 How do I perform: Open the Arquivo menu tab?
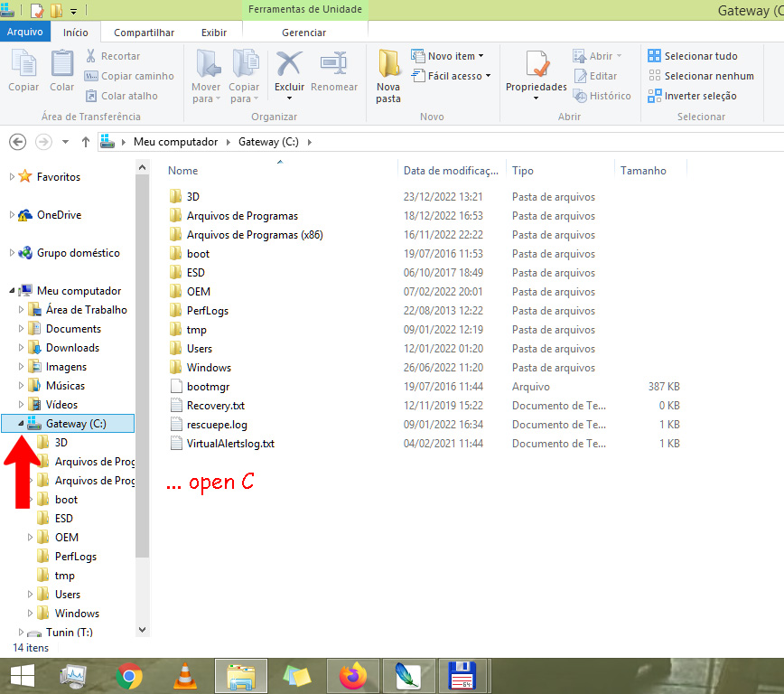point(24,33)
